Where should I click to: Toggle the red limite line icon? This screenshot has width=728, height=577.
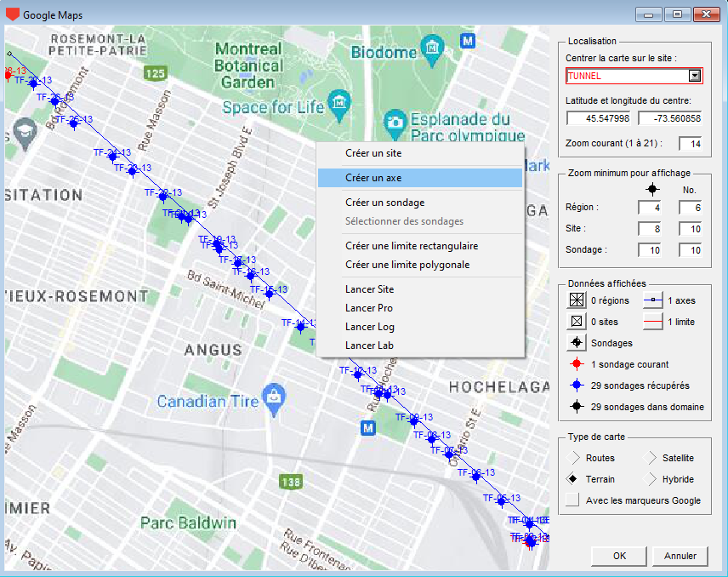(x=653, y=322)
